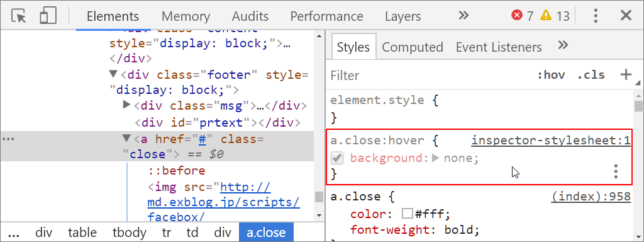This screenshot has height=242, width=644.
Task: Activate the inspect element picker icon
Action: pos(18,16)
